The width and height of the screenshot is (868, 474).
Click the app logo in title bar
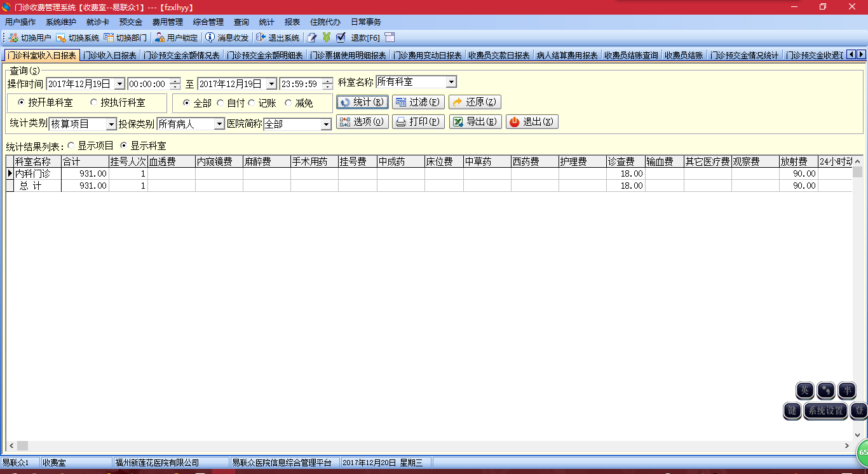[x=6, y=7]
